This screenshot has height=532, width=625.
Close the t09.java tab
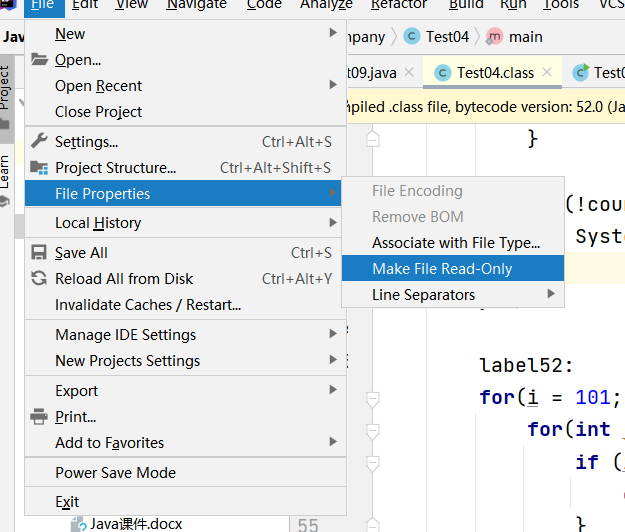click(409, 72)
